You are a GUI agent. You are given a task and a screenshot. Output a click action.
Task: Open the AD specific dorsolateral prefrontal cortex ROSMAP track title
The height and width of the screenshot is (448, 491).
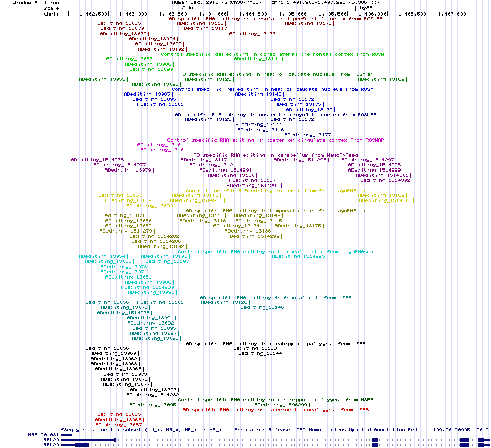coord(275,19)
